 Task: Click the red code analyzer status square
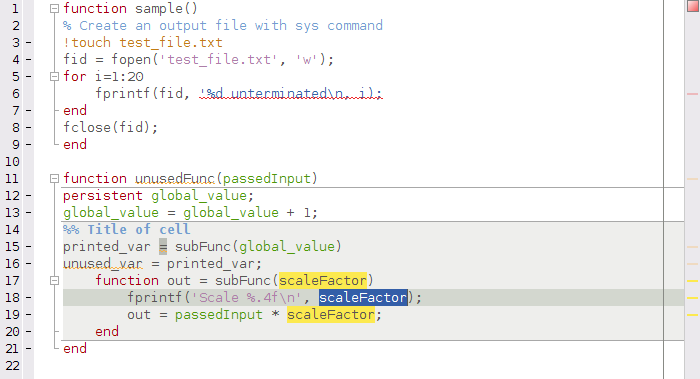(692, 6)
